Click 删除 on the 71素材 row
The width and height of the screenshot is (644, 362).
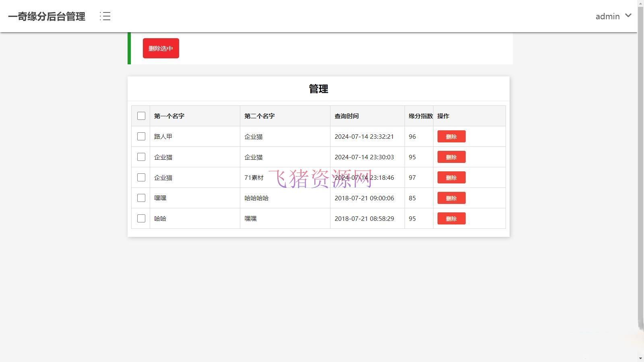click(x=451, y=177)
